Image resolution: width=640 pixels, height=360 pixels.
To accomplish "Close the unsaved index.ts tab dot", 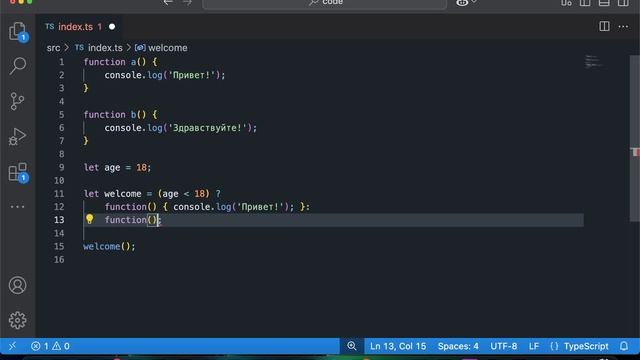I will 112,27.
